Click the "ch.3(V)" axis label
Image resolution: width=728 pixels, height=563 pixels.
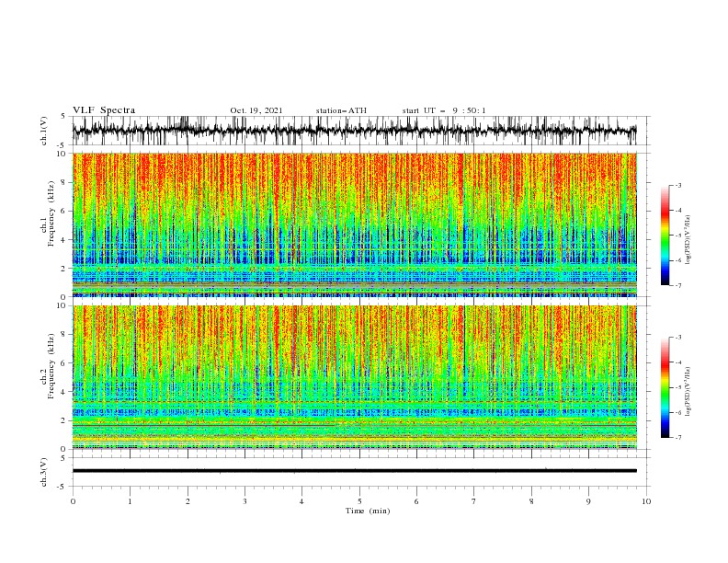point(44,473)
